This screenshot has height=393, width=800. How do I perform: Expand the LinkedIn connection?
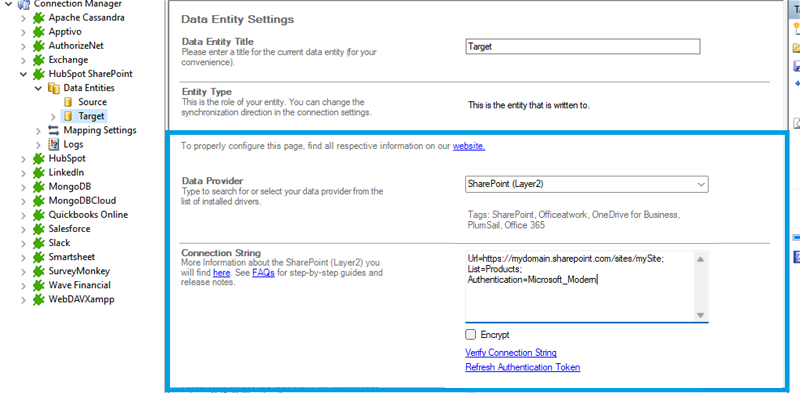pos(23,173)
